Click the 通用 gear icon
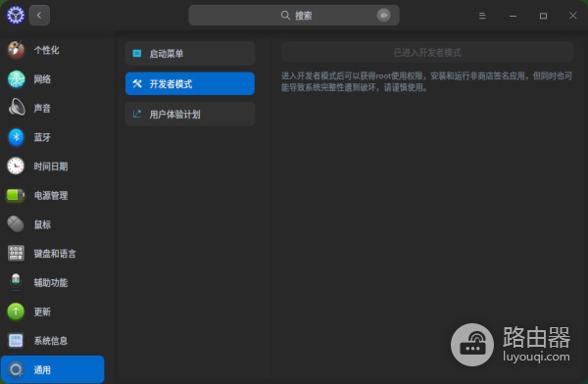This screenshot has width=588, height=384. [16, 369]
